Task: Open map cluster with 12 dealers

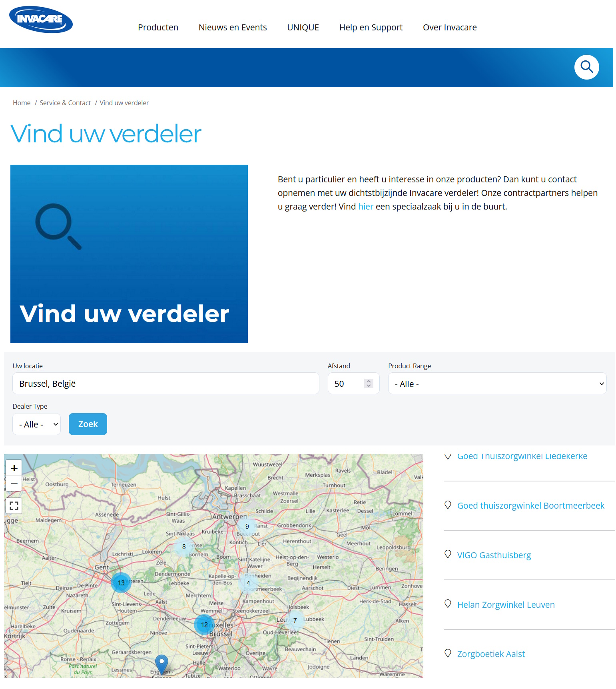Action: (x=204, y=625)
